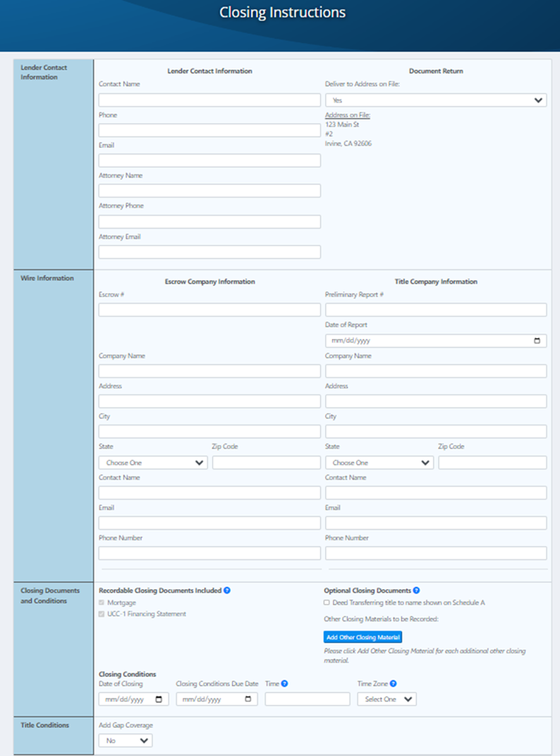This screenshot has width=560, height=756.
Task: Open the Recordable Closing Documents help icon
Action: point(228,590)
